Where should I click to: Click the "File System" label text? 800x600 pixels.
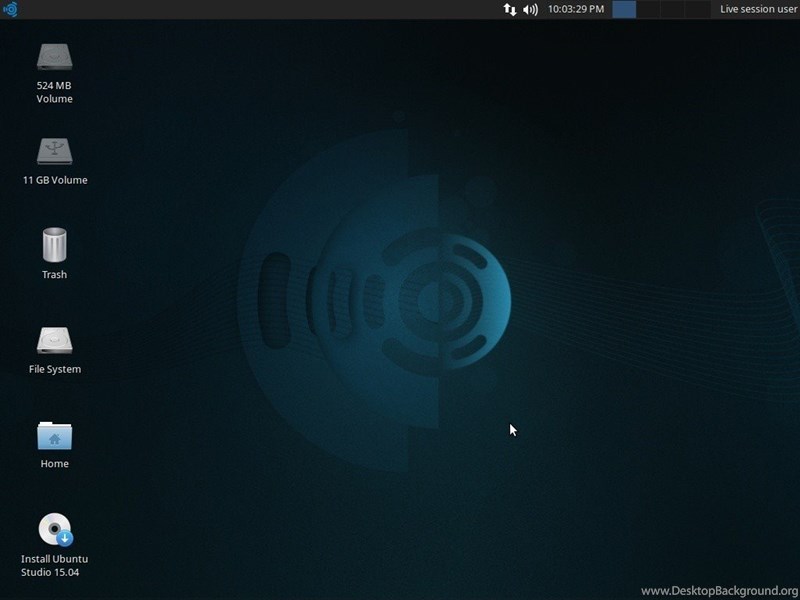[55, 369]
